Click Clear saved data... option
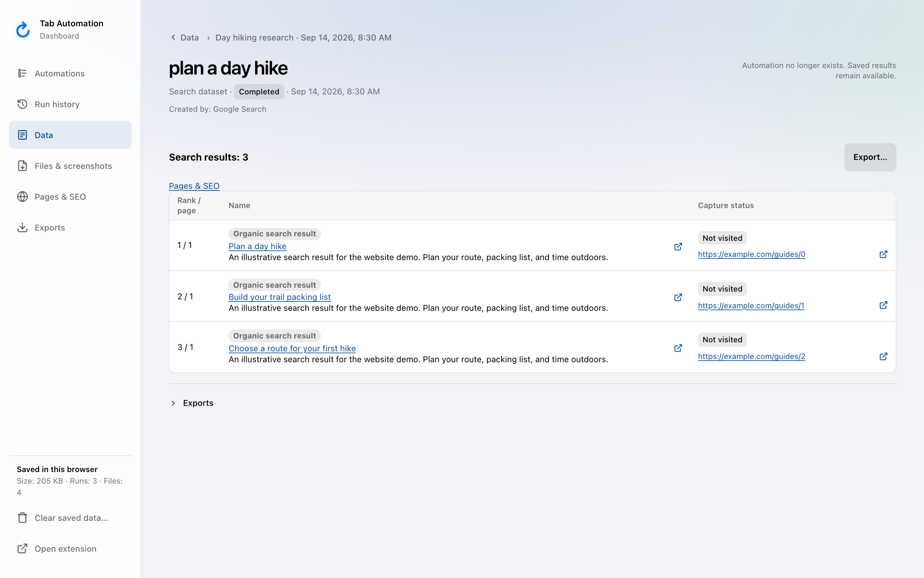Screen dimensions: 924x578 70,518
